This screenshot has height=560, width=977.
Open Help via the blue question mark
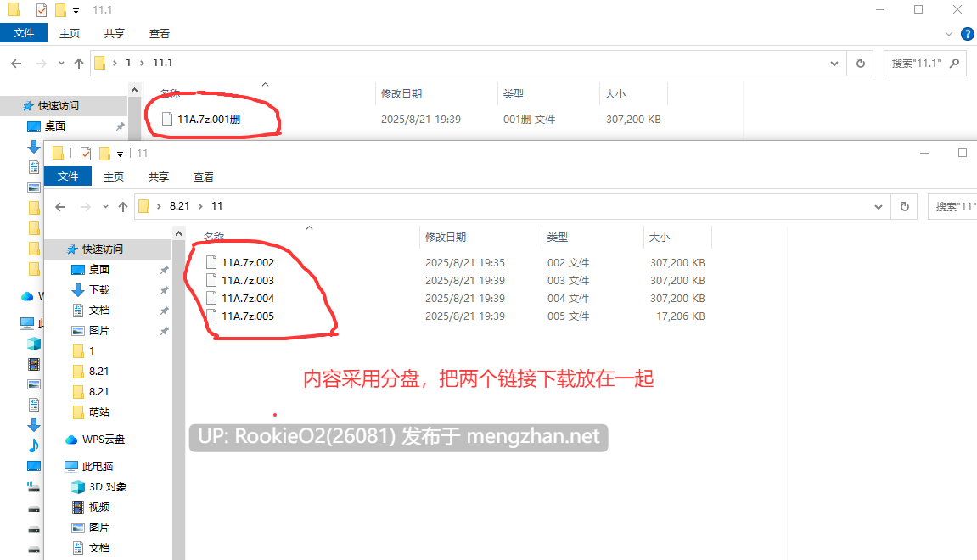click(x=968, y=34)
